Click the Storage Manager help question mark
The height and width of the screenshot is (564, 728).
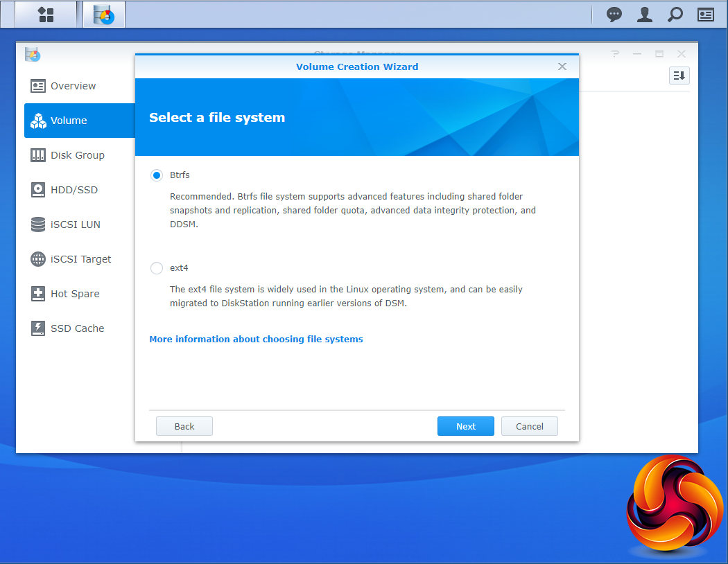[x=615, y=54]
